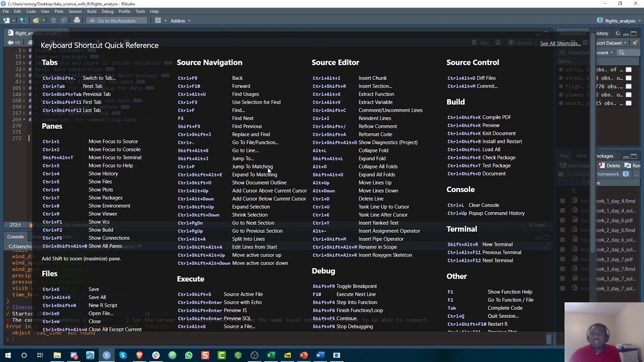Open the Code menu

point(31,11)
